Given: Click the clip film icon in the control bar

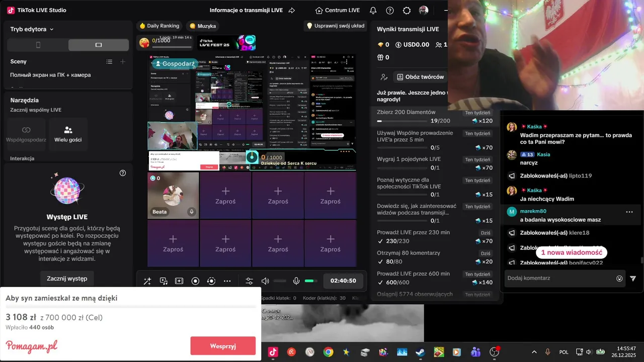Looking at the screenshot, I should (x=179, y=281).
